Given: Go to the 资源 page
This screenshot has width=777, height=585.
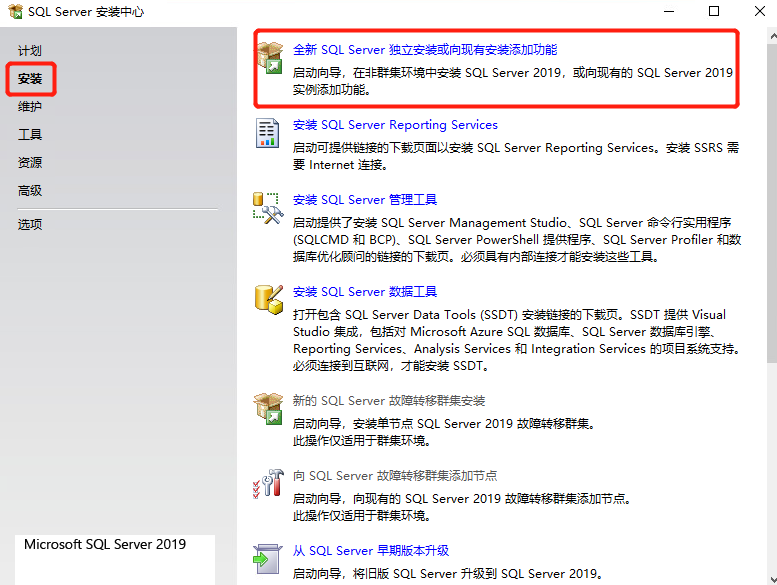Looking at the screenshot, I should pos(30,162).
